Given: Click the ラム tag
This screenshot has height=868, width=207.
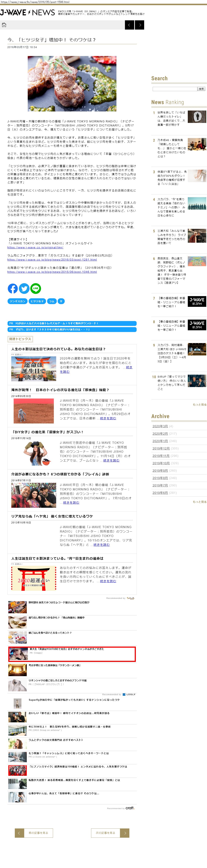Looking at the screenshot, I should click(52, 301).
